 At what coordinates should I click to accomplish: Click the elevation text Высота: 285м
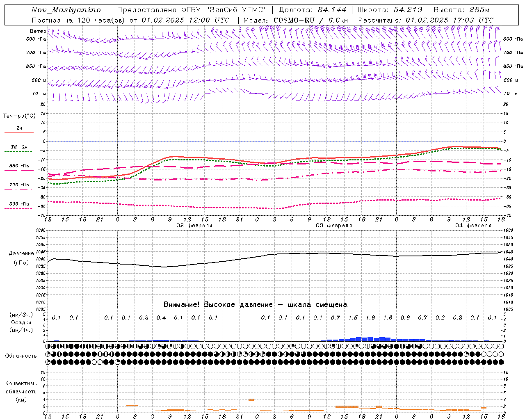click(x=461, y=10)
